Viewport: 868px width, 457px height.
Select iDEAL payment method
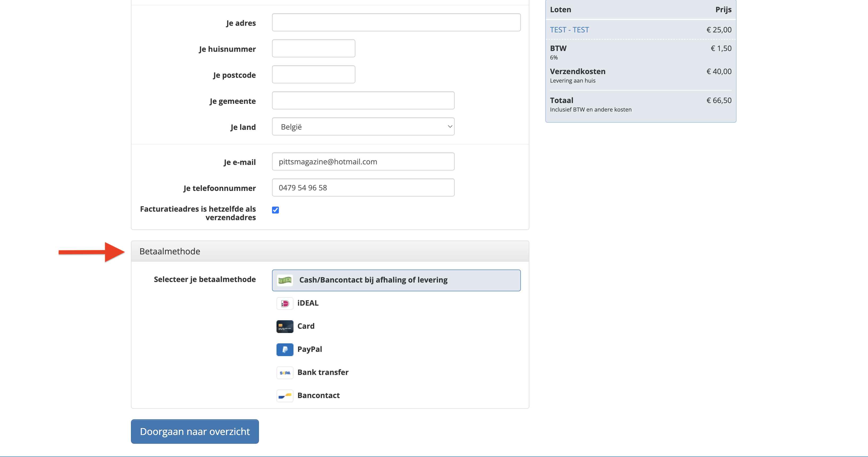(x=308, y=303)
